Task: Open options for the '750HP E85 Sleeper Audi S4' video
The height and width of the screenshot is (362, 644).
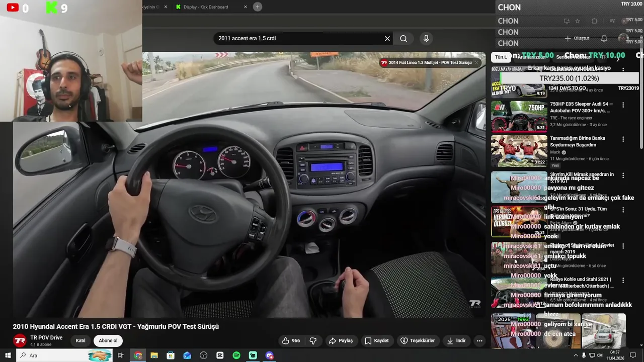Action: click(x=623, y=105)
